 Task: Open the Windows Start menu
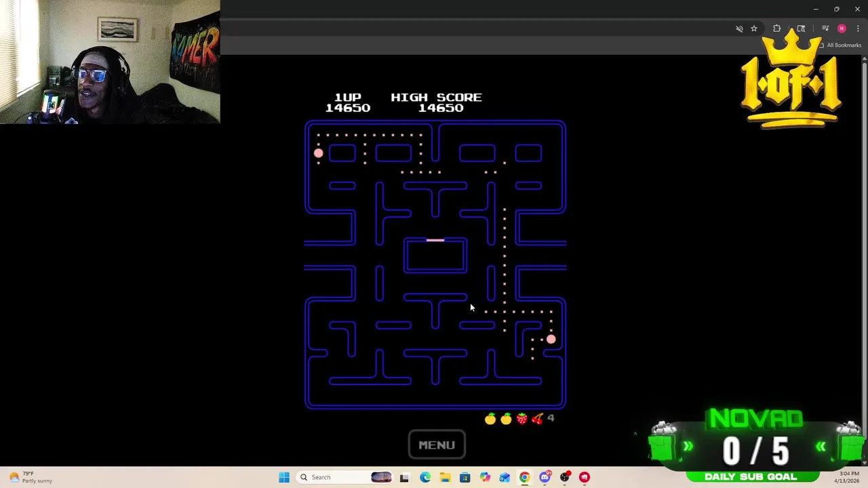click(284, 477)
